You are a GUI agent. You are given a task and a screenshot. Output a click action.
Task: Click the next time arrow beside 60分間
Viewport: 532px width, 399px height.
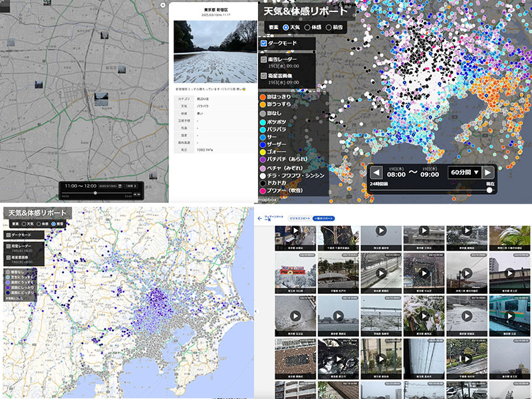(x=489, y=172)
